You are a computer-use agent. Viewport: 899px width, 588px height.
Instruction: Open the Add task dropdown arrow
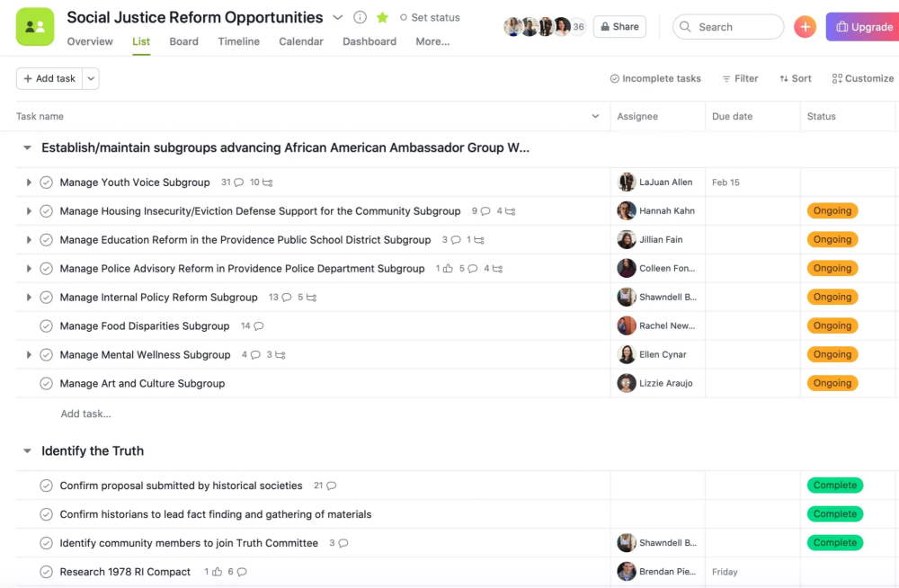pyautogui.click(x=91, y=78)
